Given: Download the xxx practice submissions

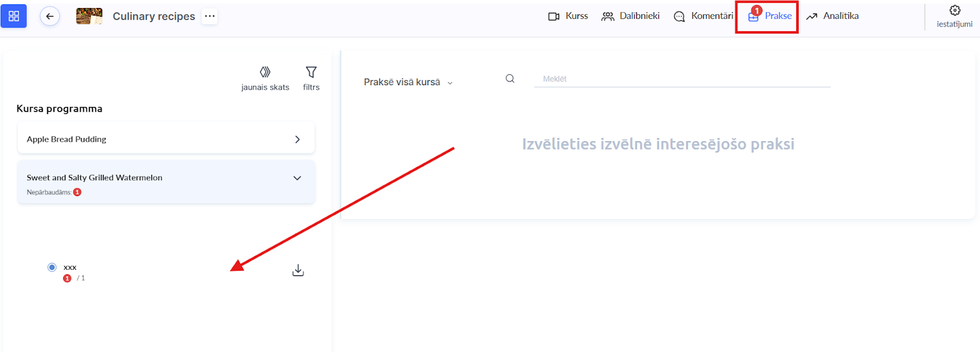Looking at the screenshot, I should click(x=298, y=270).
